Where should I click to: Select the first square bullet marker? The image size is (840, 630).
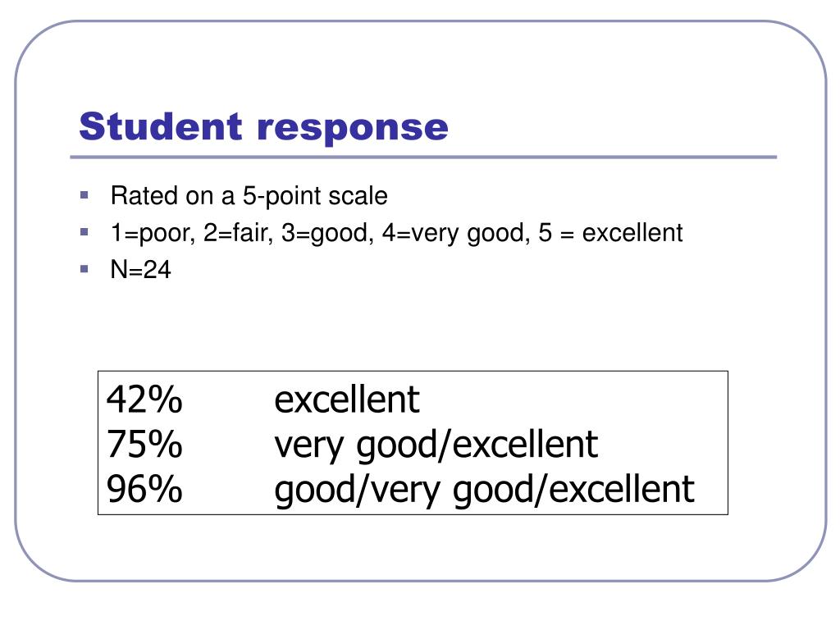point(84,195)
